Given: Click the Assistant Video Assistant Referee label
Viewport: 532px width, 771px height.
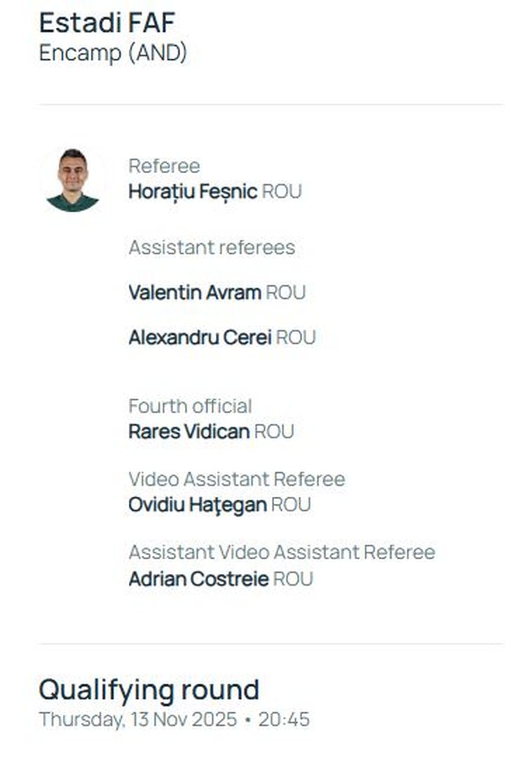Looking at the screenshot, I should pyautogui.click(x=282, y=552).
